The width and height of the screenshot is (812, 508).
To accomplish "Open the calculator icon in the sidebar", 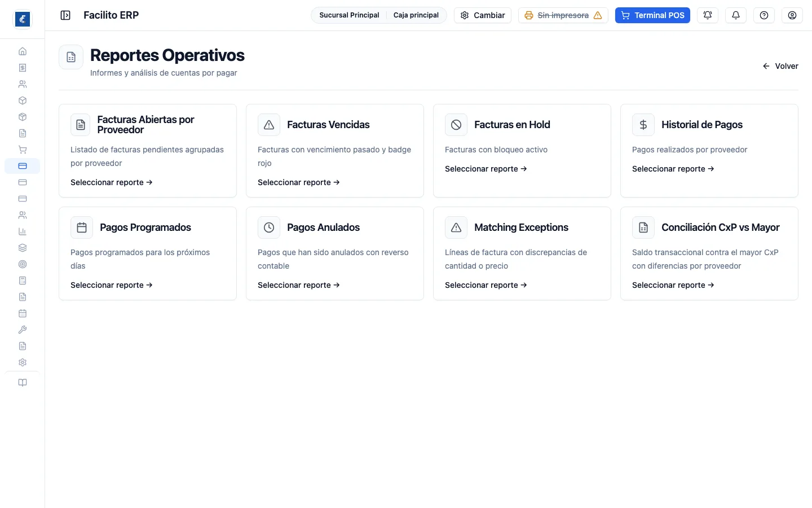I will click(23, 281).
